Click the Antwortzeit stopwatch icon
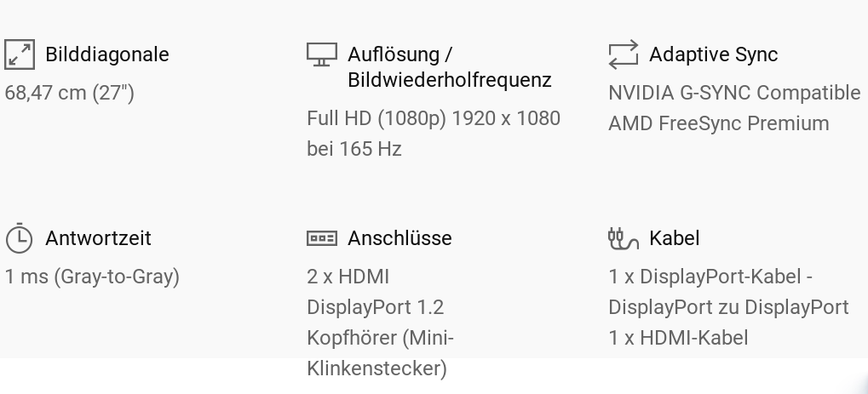 19,238
